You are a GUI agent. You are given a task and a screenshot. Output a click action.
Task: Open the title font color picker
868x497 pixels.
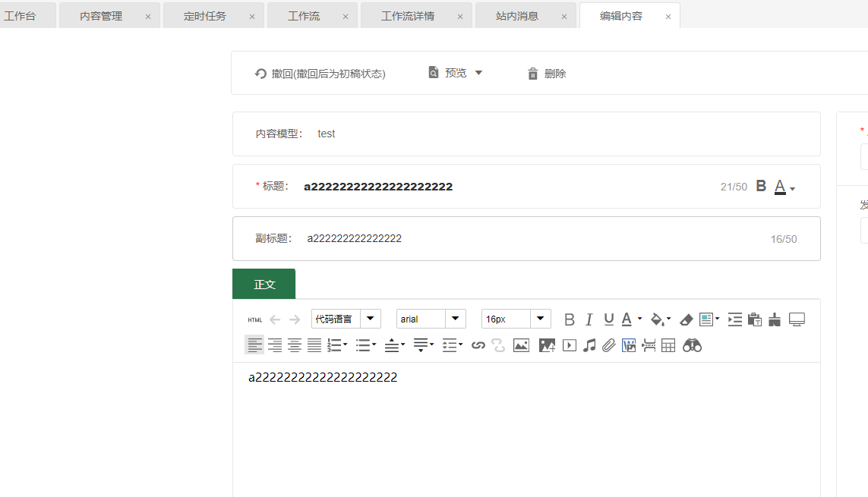(x=784, y=187)
